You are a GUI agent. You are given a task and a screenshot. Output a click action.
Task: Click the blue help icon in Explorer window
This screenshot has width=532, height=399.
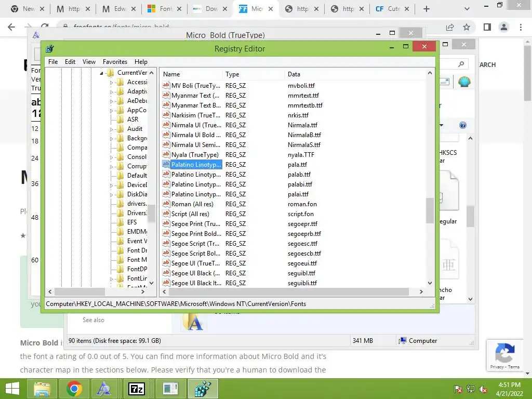coord(463,125)
